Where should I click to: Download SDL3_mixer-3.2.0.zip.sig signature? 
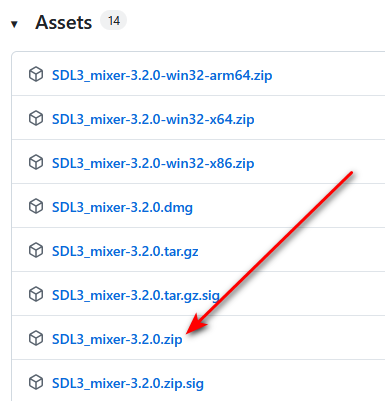tap(128, 383)
